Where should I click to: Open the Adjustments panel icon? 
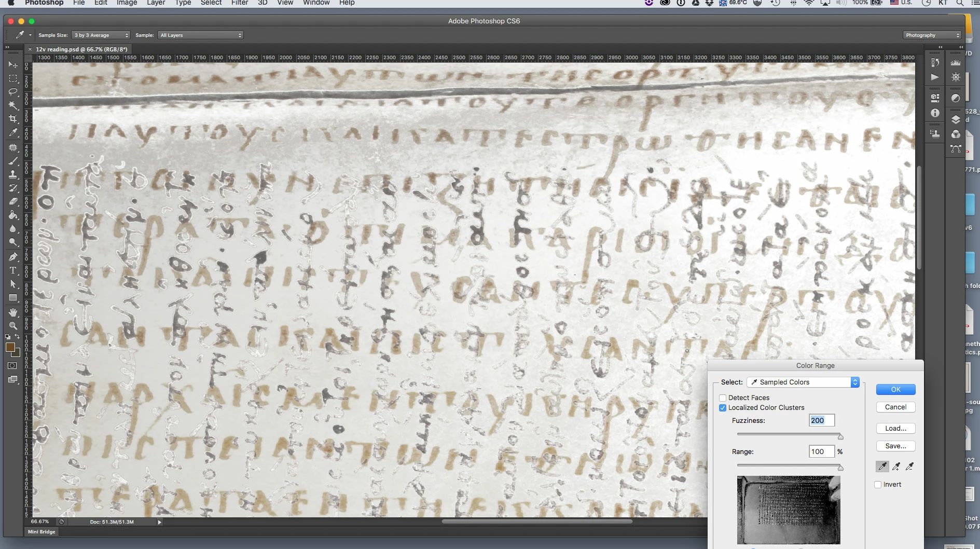pyautogui.click(x=956, y=98)
